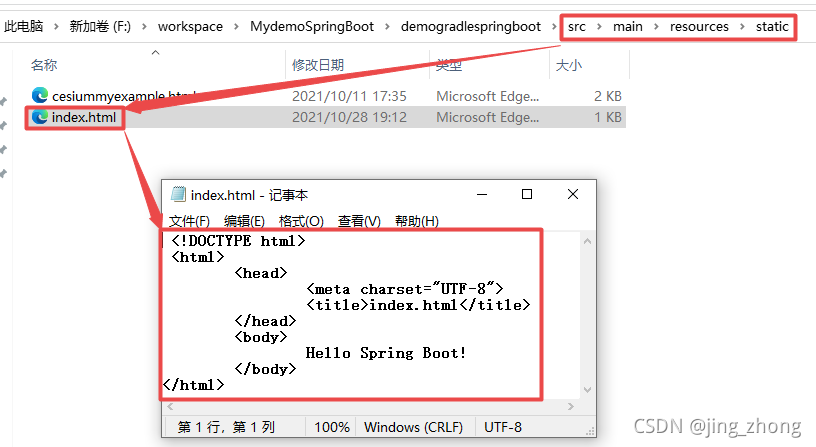Click the 1 KB size cell
The width and height of the screenshot is (816, 447).
[x=608, y=117]
